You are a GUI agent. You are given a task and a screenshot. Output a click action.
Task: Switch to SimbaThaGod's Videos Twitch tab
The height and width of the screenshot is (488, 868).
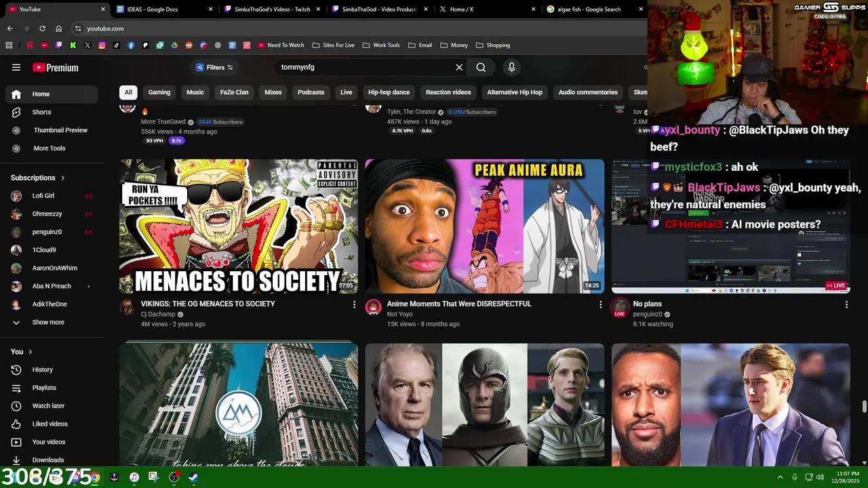[x=271, y=9]
